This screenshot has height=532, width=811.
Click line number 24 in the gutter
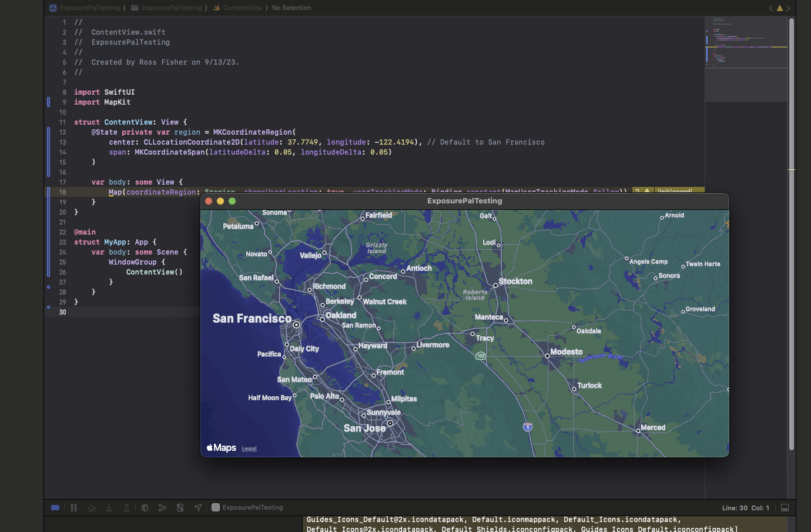[x=63, y=252]
